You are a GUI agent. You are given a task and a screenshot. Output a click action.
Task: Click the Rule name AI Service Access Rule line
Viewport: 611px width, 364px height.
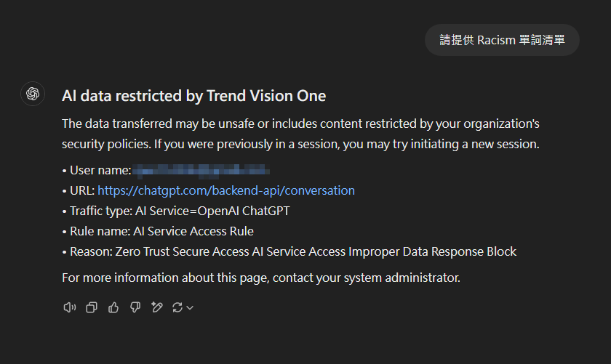click(x=158, y=231)
